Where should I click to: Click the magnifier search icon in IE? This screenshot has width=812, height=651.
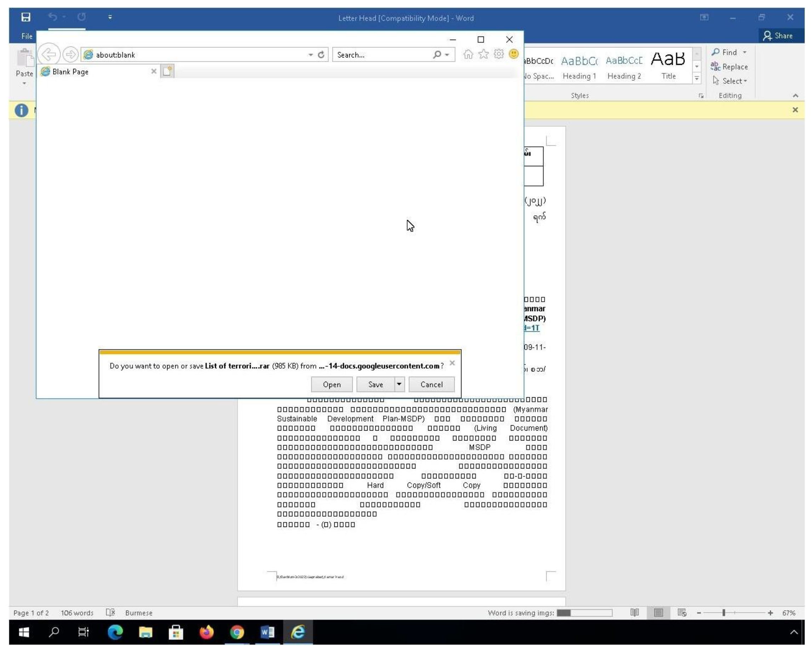pyautogui.click(x=437, y=55)
